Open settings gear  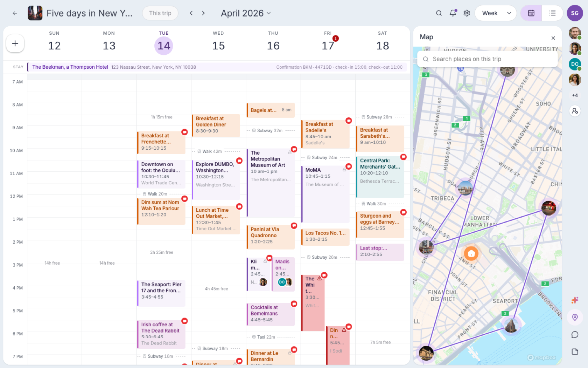click(467, 13)
